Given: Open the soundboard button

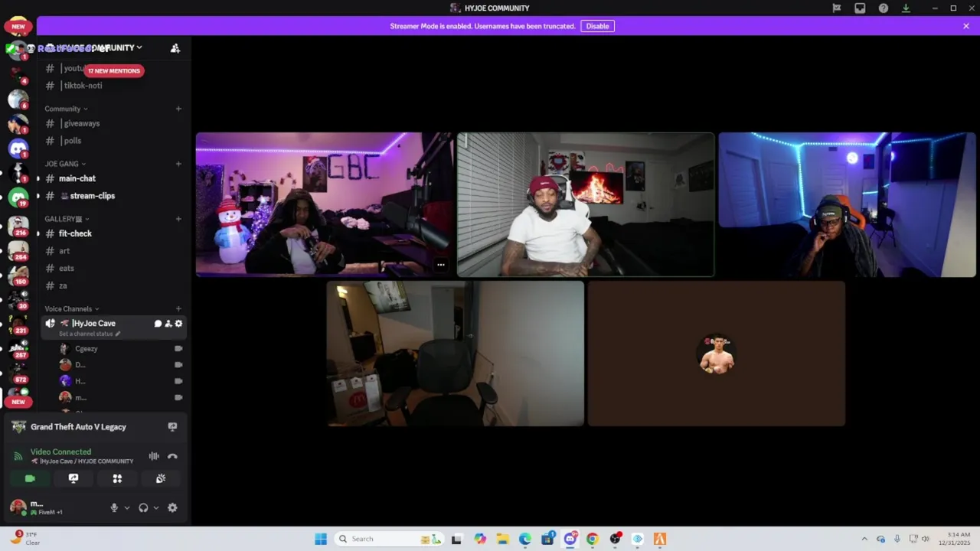Looking at the screenshot, I should pos(161,478).
